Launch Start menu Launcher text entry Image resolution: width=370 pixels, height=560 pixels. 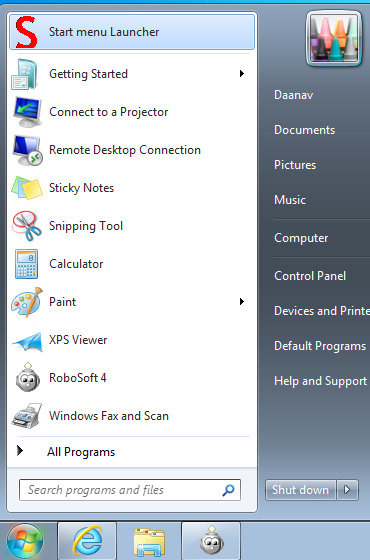[x=104, y=32]
